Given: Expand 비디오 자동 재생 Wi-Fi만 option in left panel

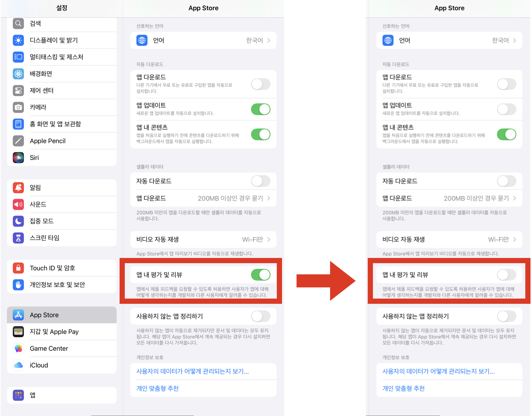Looking at the screenshot, I should click(x=203, y=239).
